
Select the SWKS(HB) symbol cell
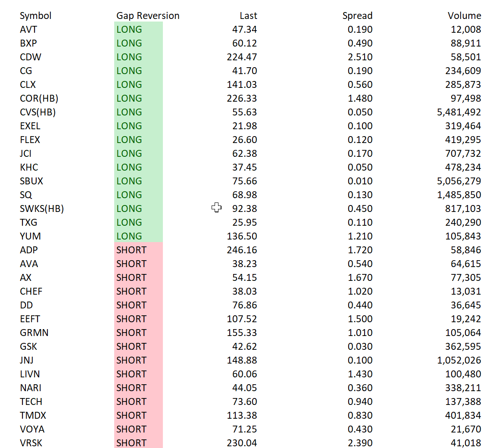pos(42,208)
